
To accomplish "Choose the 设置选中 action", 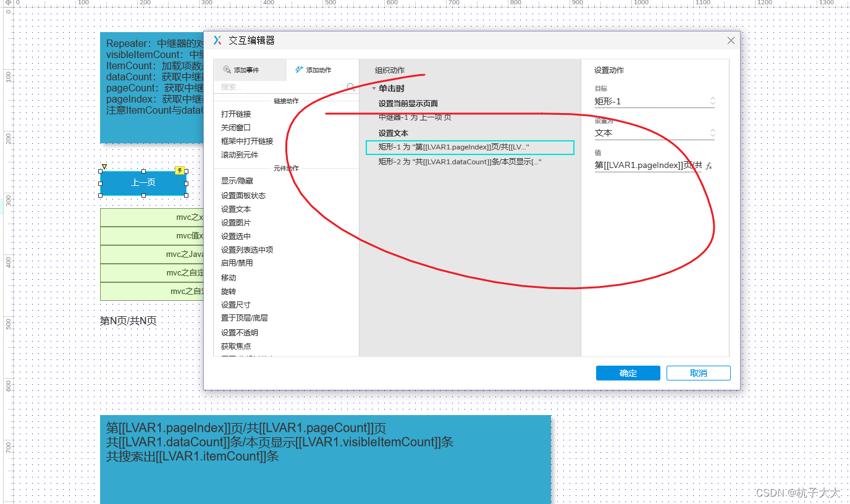I will click(236, 237).
